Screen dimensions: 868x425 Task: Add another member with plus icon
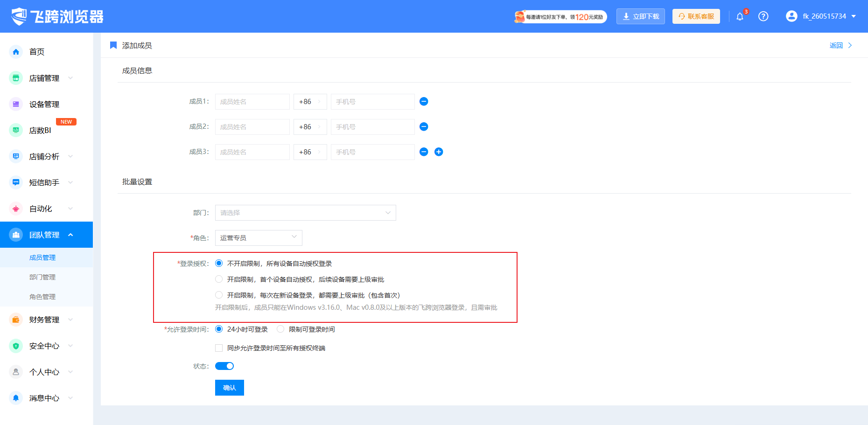coord(439,152)
